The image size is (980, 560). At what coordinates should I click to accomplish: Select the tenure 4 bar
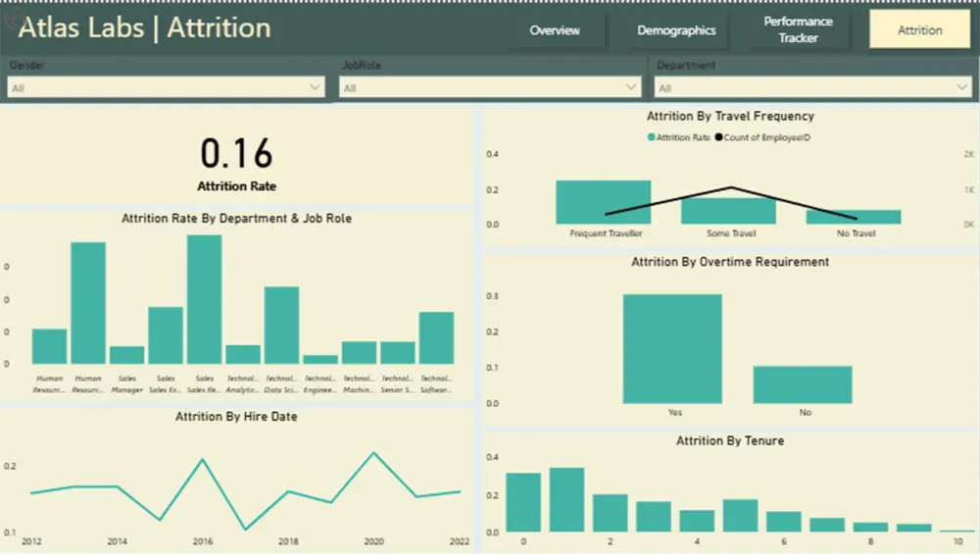click(x=697, y=521)
